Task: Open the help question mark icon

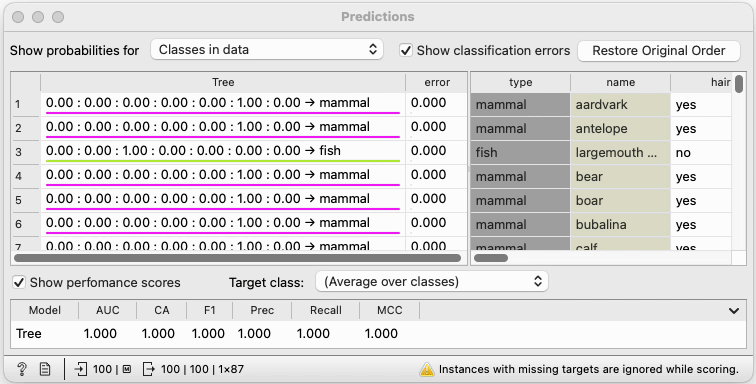Action: point(22,370)
